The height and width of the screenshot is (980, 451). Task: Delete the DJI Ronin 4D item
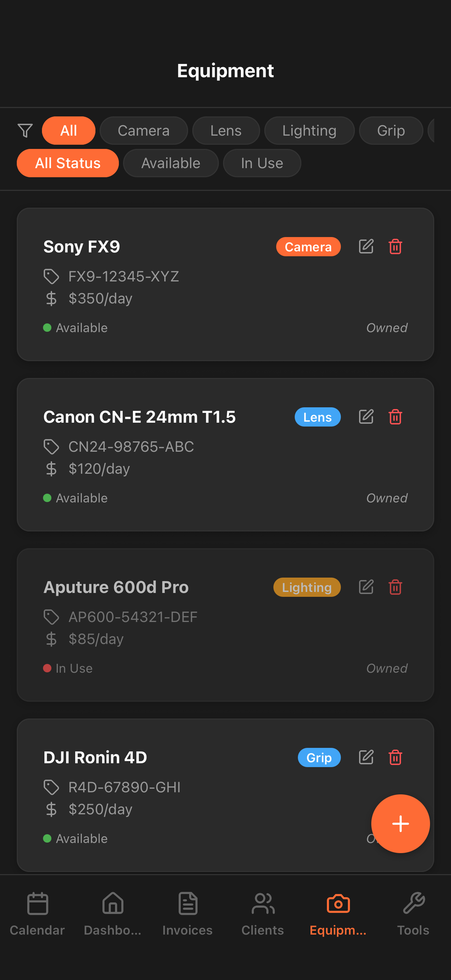coord(395,757)
